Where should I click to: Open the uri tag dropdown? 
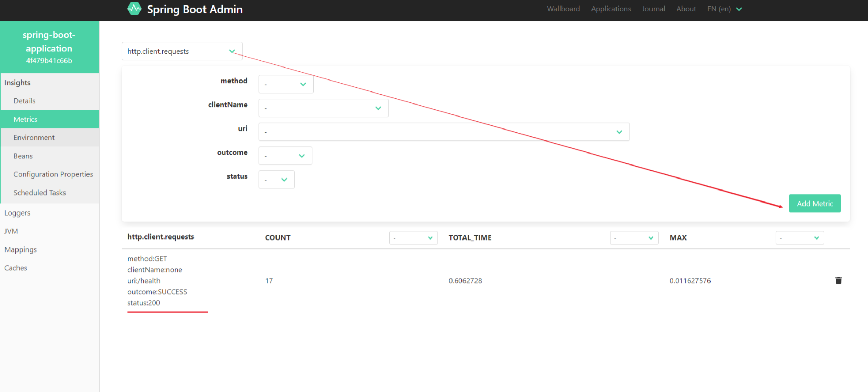pyautogui.click(x=444, y=132)
